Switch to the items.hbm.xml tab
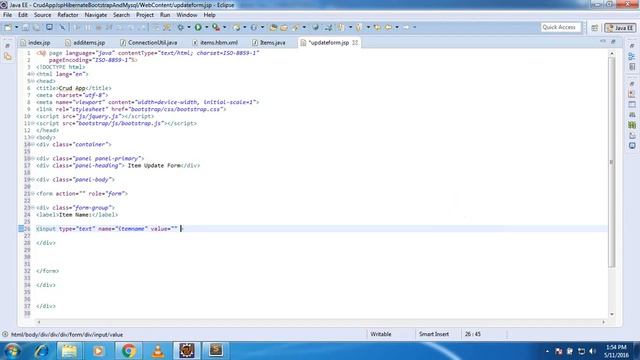The width and height of the screenshot is (640, 360). point(215,42)
